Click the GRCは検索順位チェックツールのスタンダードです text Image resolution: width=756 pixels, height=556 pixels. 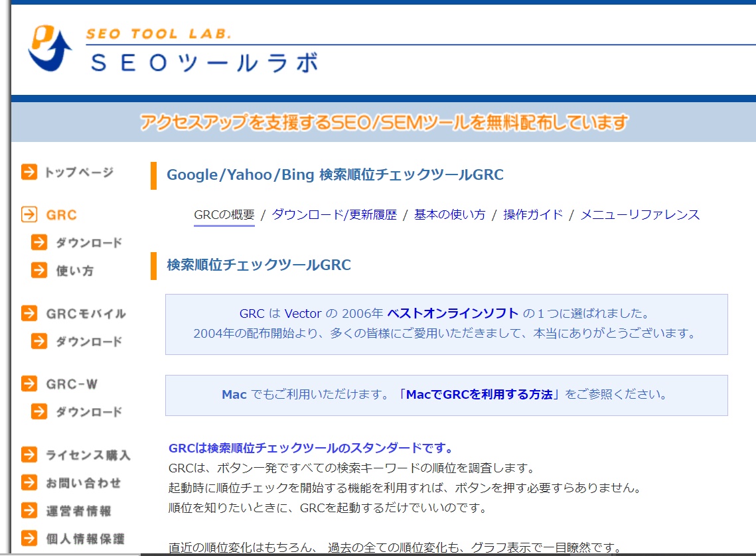(311, 448)
